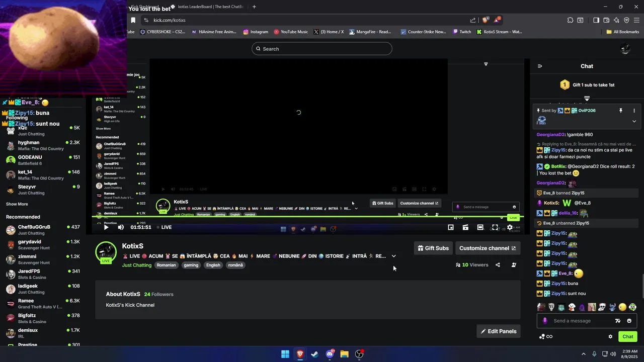Screen dimensions: 644x362
Task: Open YouTube Music bookmark
Action: [x=291, y=32]
